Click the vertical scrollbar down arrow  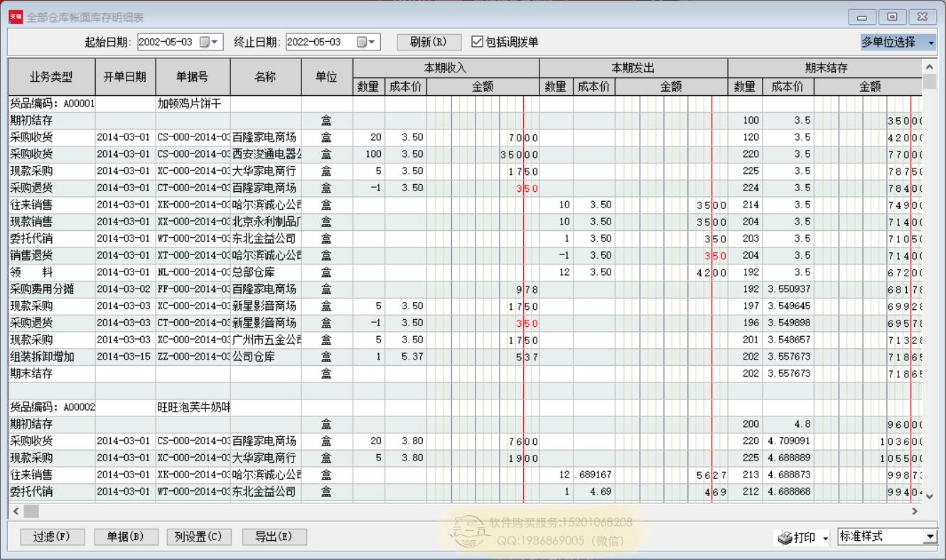click(929, 495)
